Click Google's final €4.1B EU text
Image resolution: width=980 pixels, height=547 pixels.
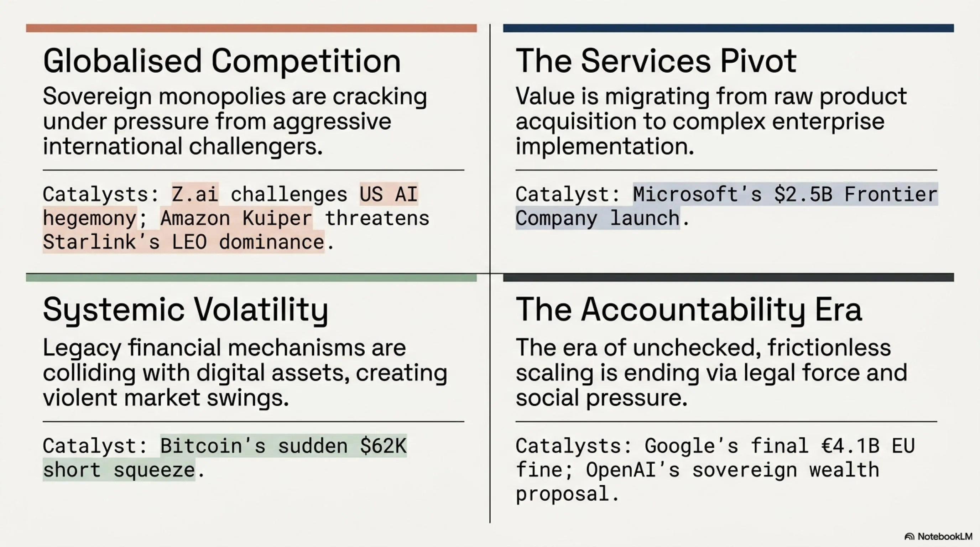[x=780, y=446]
